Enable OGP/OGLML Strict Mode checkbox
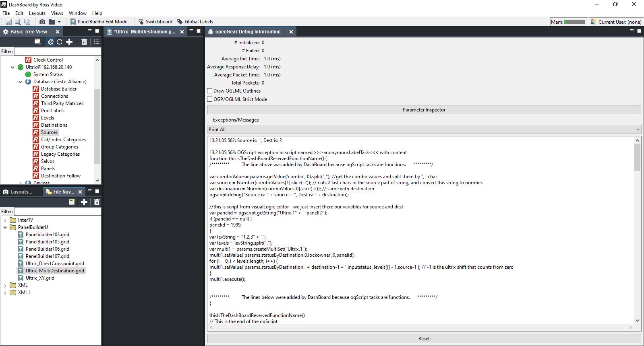This screenshot has width=644, height=346. coord(210,99)
